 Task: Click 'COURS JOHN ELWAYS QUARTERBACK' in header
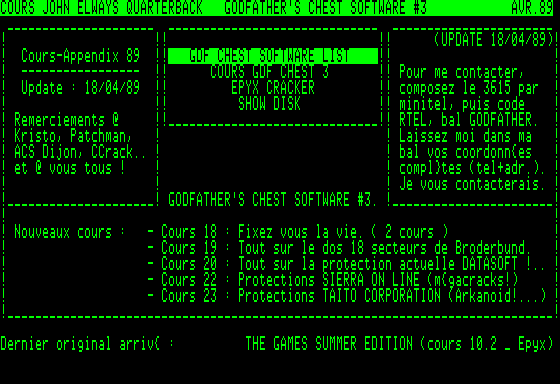click(x=101, y=8)
